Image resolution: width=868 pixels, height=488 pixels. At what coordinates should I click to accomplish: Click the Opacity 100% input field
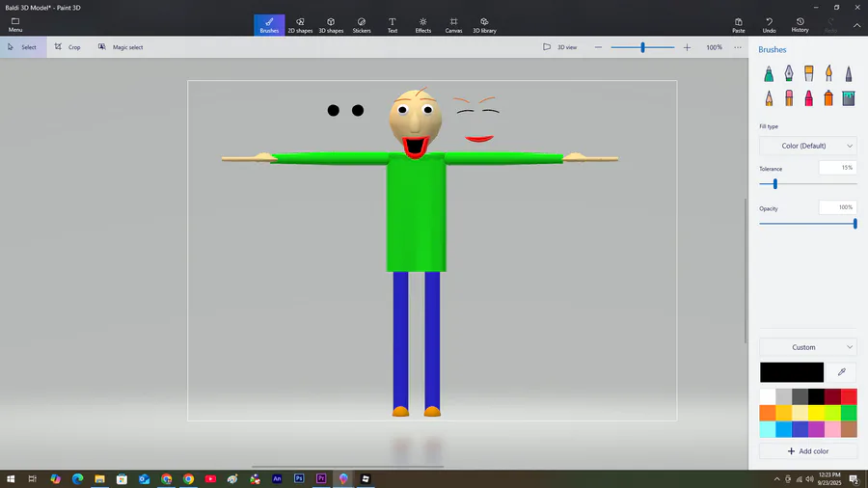click(837, 207)
